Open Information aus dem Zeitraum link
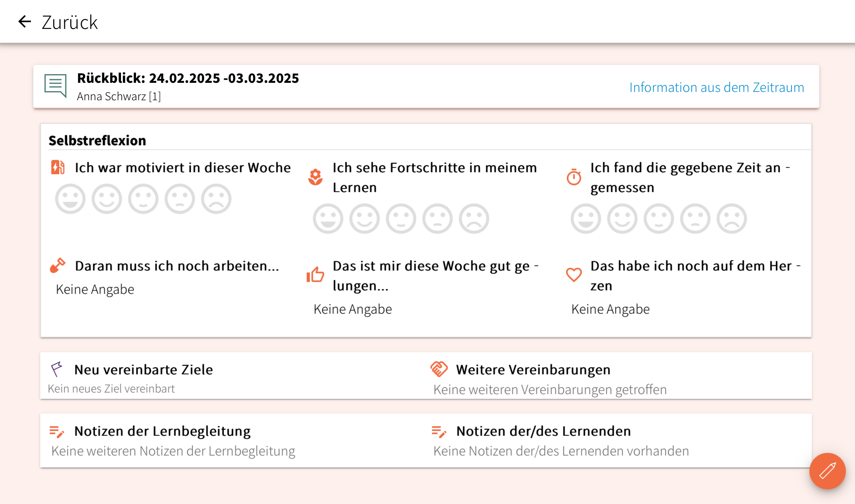This screenshot has width=855, height=504. (x=717, y=87)
